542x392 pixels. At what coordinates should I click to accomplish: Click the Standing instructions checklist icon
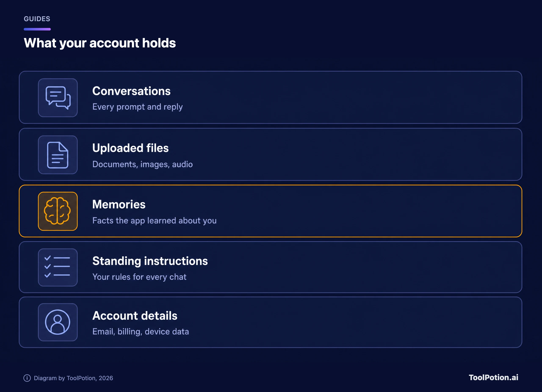[x=58, y=267]
